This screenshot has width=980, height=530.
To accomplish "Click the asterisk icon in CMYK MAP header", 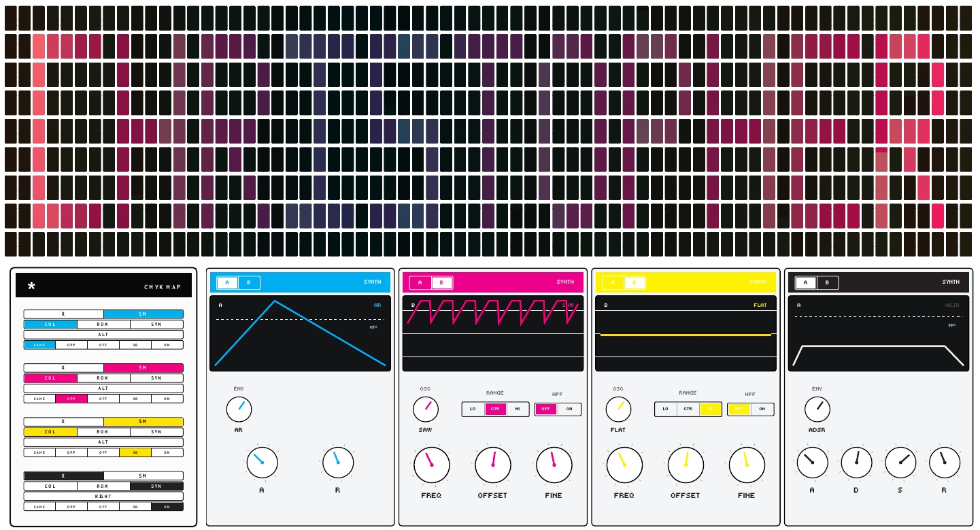I will (x=31, y=286).
